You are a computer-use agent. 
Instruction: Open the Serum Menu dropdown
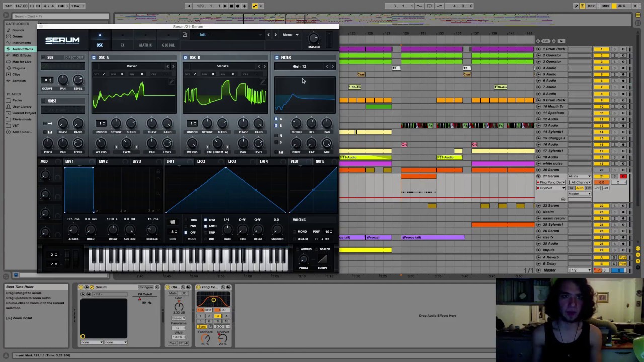click(x=290, y=35)
